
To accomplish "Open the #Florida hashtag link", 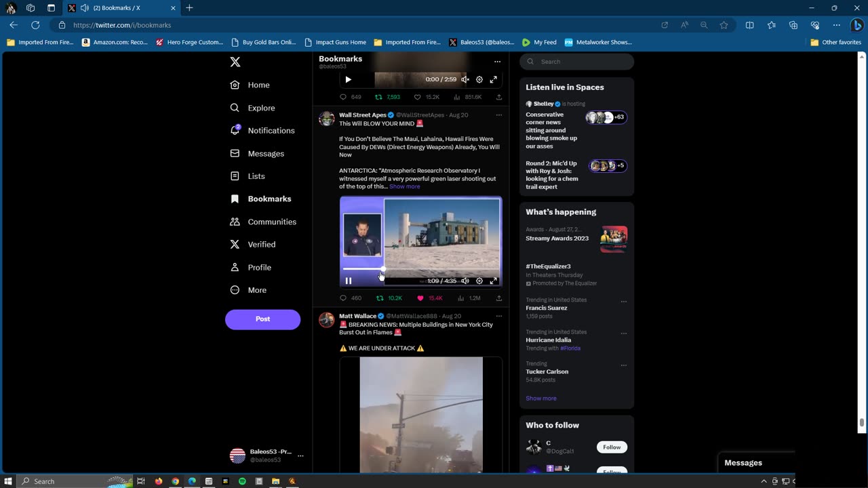I will 570,348.
